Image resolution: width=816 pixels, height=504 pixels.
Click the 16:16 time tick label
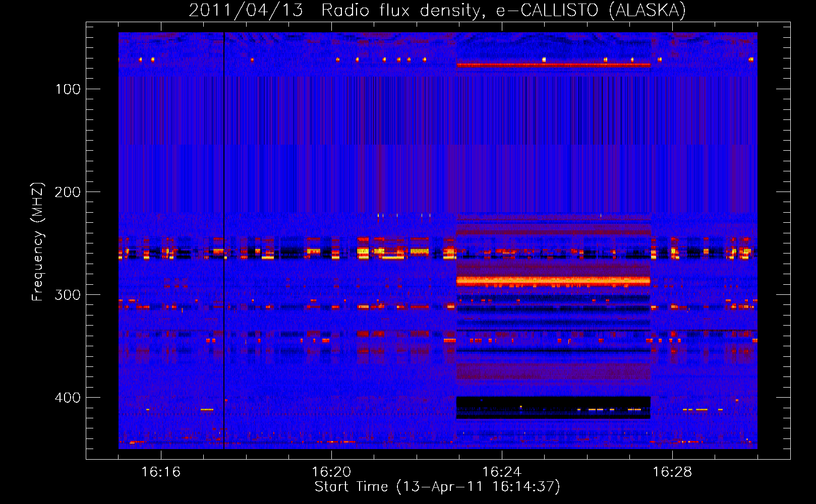coord(161,472)
